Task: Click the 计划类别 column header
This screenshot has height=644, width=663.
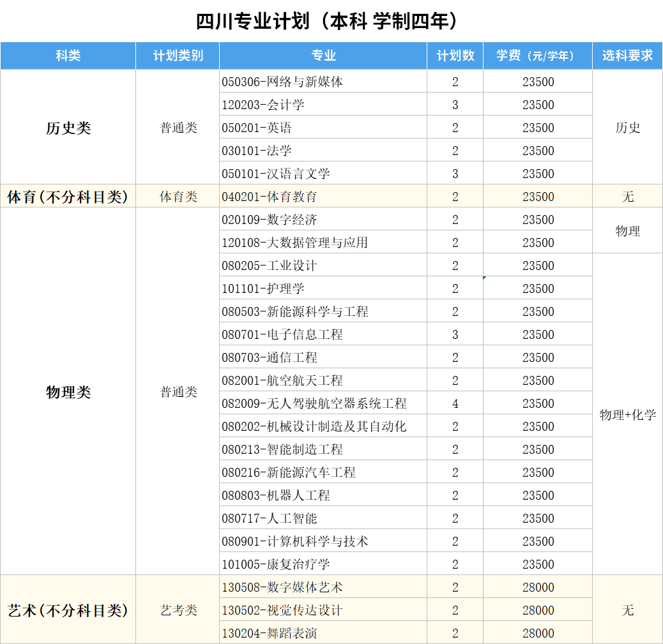Action: click(x=178, y=56)
